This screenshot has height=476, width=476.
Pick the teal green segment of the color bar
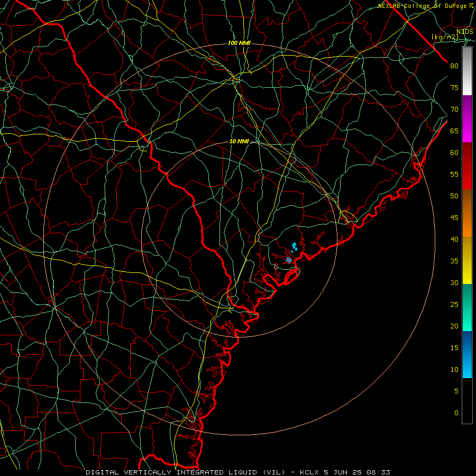coord(467,307)
